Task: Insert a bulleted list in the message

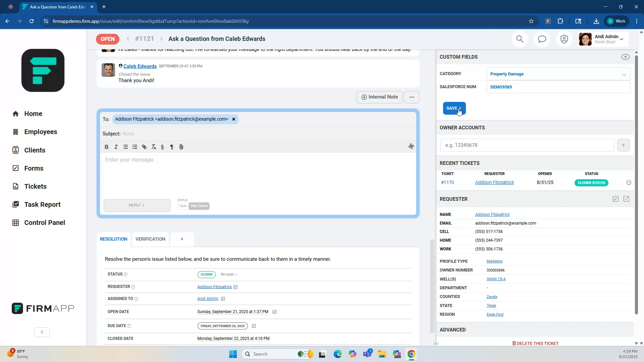Action: click(125, 147)
